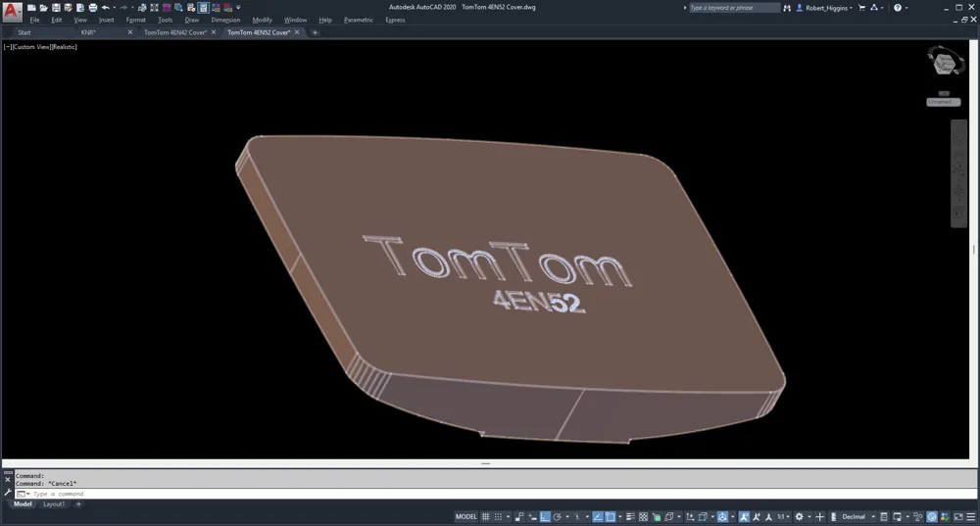Toggle transparency display in status bar

[x=643, y=516]
